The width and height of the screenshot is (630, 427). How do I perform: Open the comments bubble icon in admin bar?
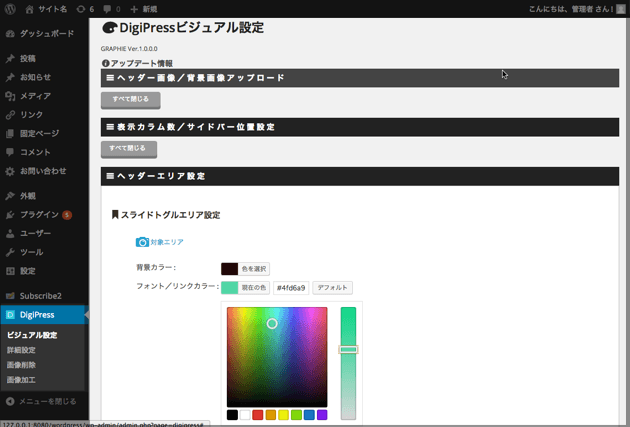click(x=107, y=9)
